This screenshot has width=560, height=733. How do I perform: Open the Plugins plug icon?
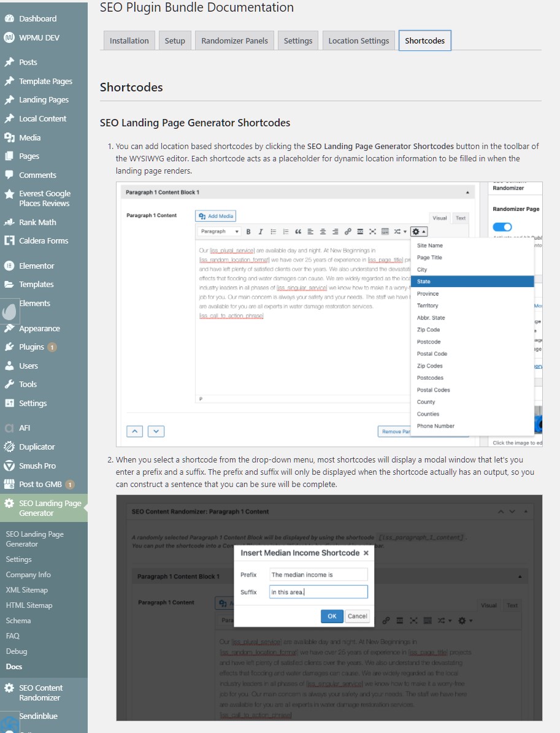tap(9, 347)
